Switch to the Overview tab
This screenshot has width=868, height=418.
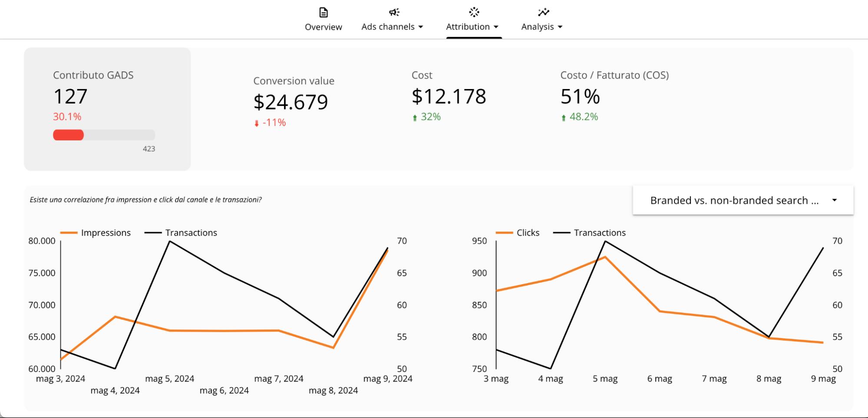(x=323, y=27)
